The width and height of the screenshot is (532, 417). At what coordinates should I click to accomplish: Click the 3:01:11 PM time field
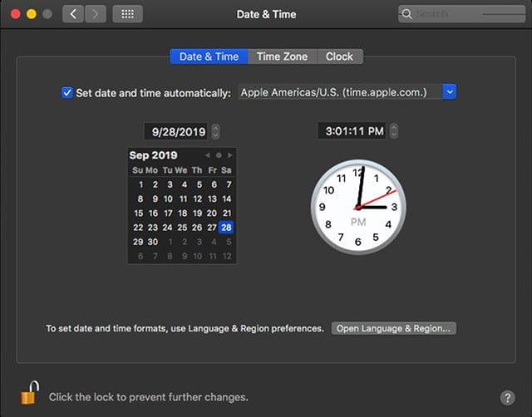point(352,131)
